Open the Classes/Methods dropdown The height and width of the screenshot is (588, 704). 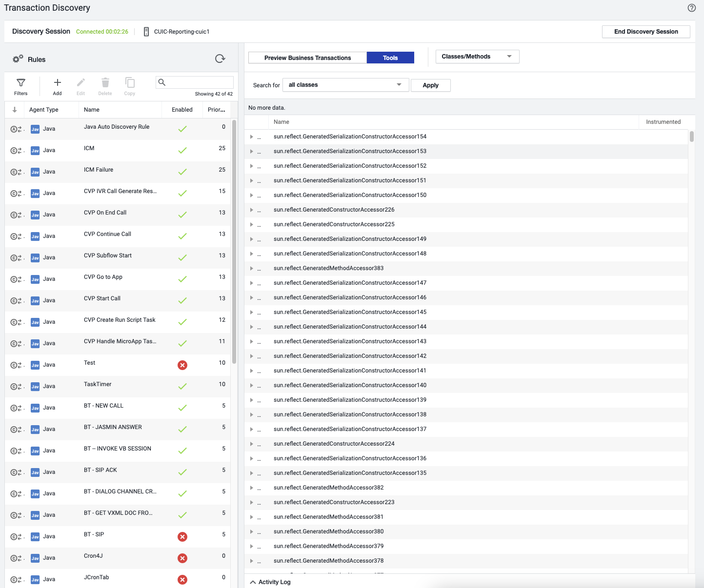tap(477, 57)
